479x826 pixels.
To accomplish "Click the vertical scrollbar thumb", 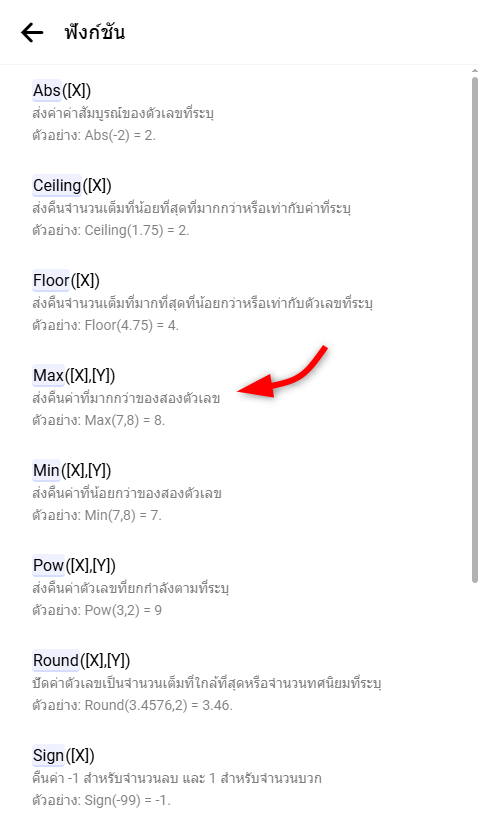I will pyautogui.click(x=475, y=330).
